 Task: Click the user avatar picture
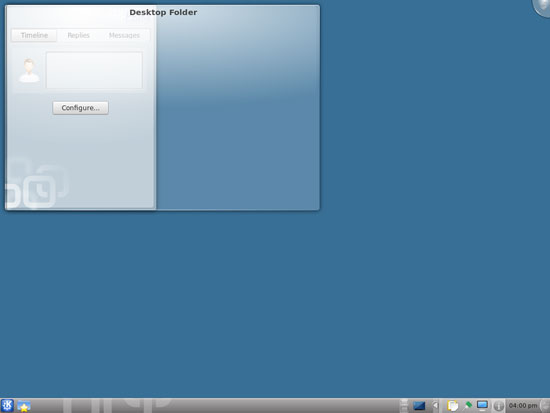point(29,71)
